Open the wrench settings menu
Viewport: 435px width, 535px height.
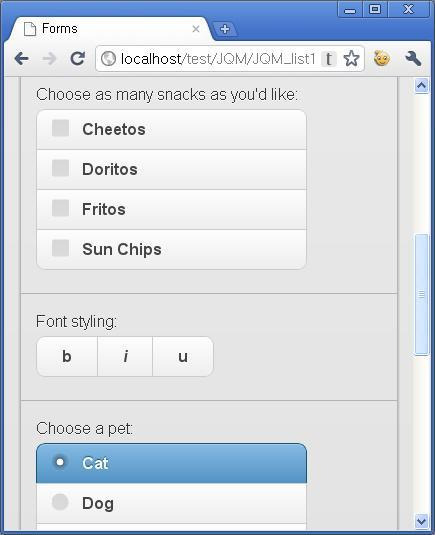point(413,58)
